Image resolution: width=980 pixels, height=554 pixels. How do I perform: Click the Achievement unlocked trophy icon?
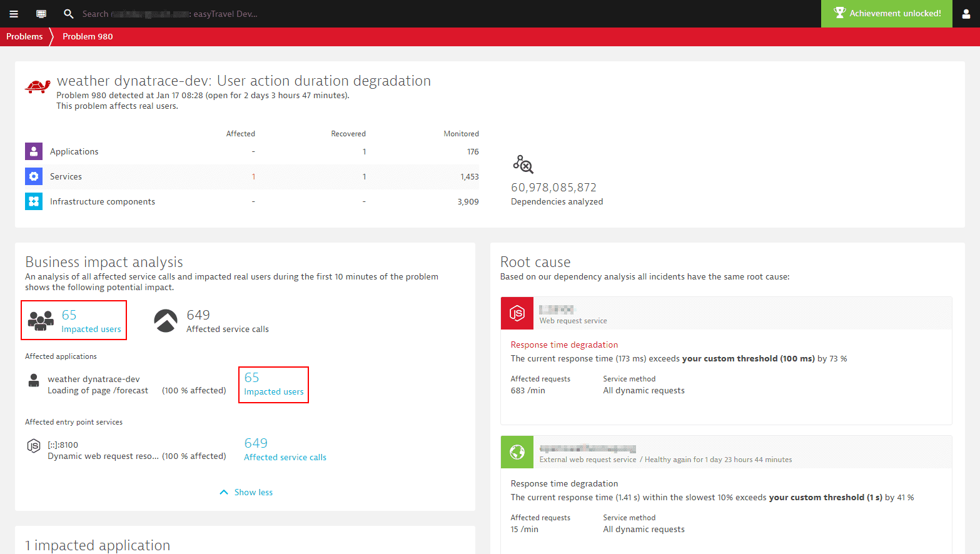839,13
